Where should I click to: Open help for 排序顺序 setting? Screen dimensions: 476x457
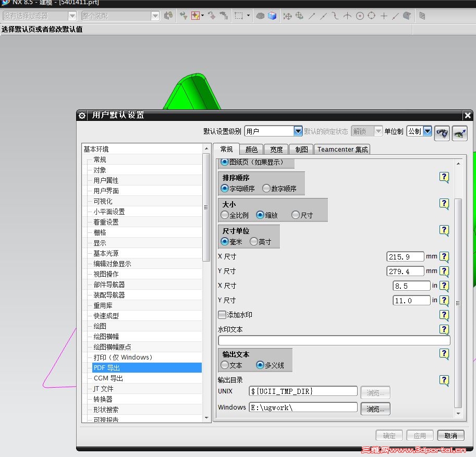click(444, 177)
